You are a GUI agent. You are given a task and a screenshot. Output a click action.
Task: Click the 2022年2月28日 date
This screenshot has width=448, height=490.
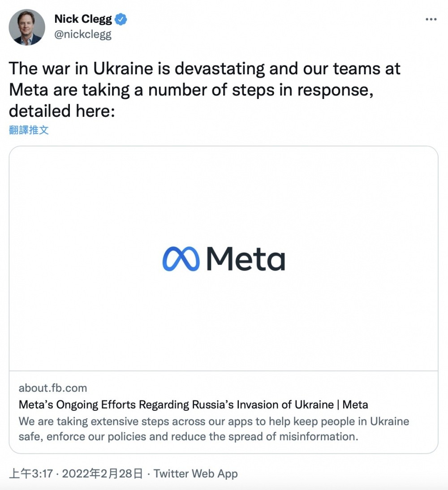pos(103,474)
